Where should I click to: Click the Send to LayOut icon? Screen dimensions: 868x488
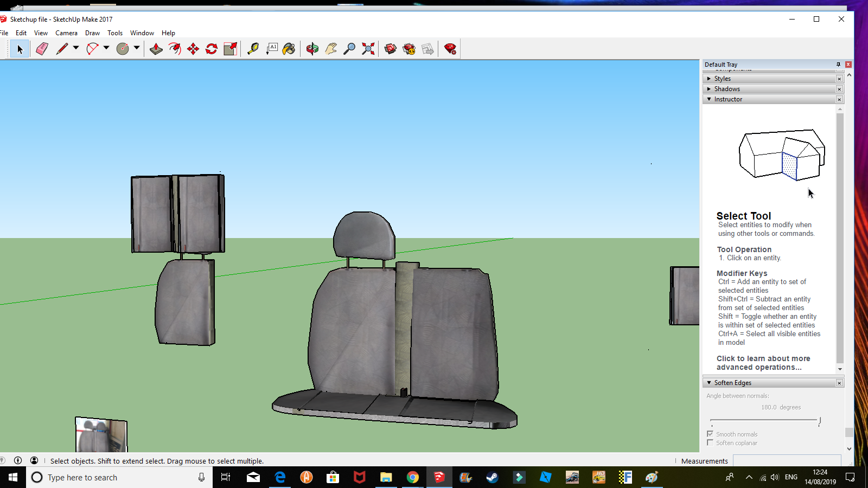pyautogui.click(x=427, y=49)
